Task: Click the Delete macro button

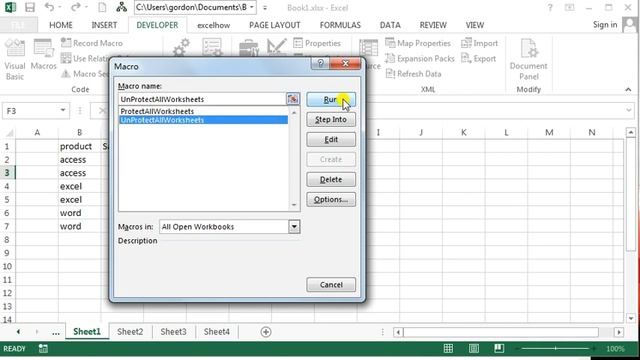Action: point(331,180)
